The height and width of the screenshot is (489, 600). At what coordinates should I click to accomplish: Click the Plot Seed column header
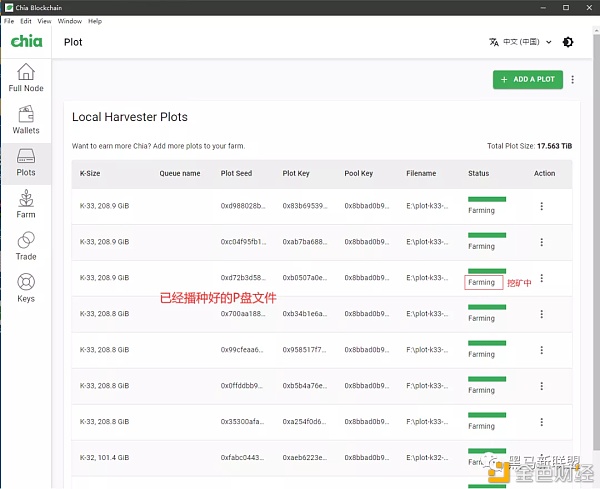coord(236,173)
